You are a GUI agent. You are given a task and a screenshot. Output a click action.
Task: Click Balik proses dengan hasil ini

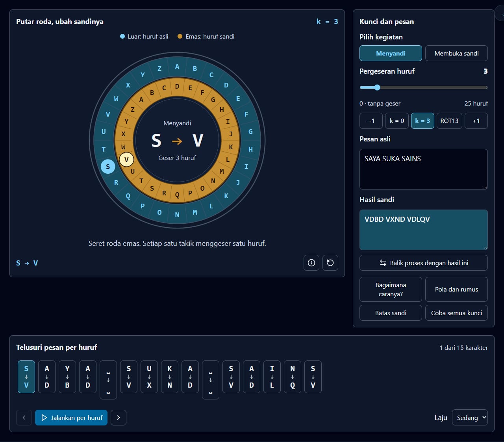[424, 263]
